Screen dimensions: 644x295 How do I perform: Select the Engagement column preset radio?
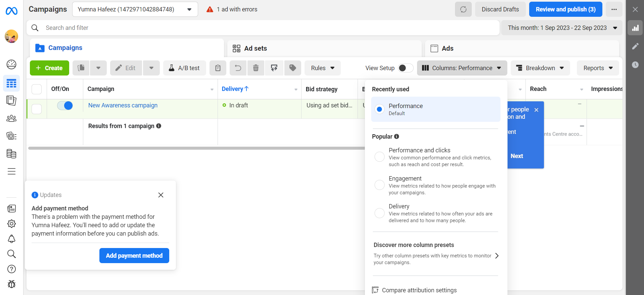(x=379, y=185)
